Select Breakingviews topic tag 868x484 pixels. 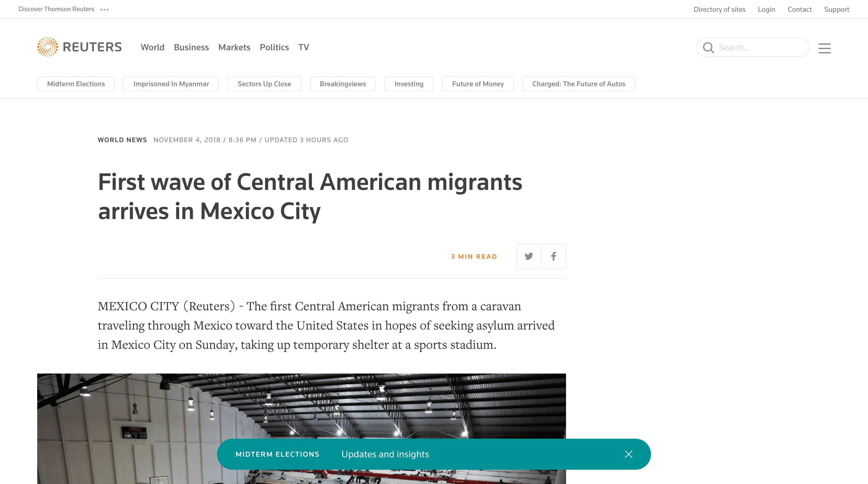(x=342, y=84)
